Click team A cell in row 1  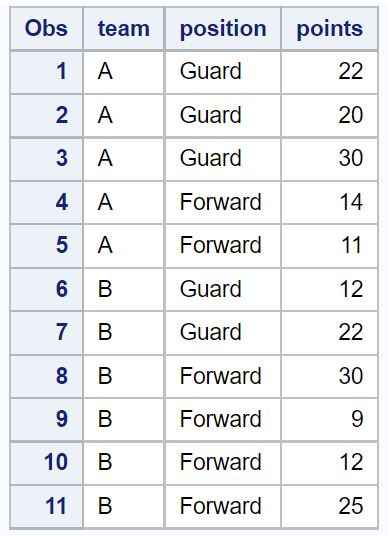pyautogui.click(x=124, y=72)
